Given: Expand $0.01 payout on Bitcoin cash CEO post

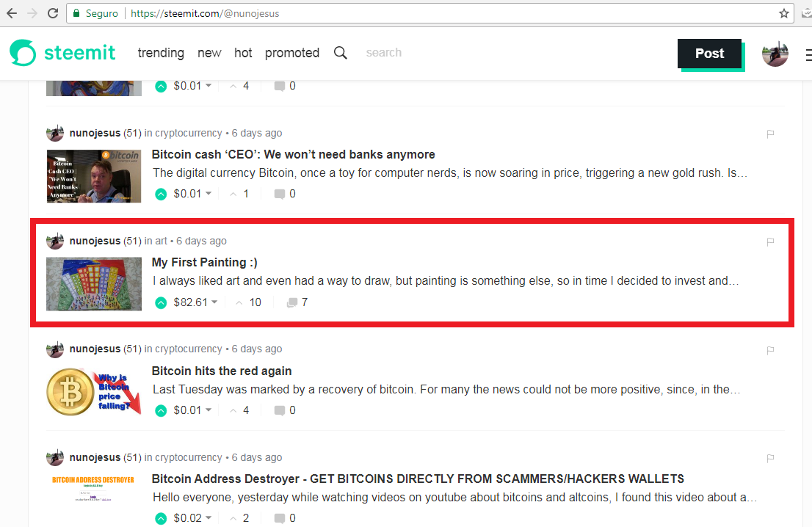Looking at the screenshot, I should click(192, 194).
